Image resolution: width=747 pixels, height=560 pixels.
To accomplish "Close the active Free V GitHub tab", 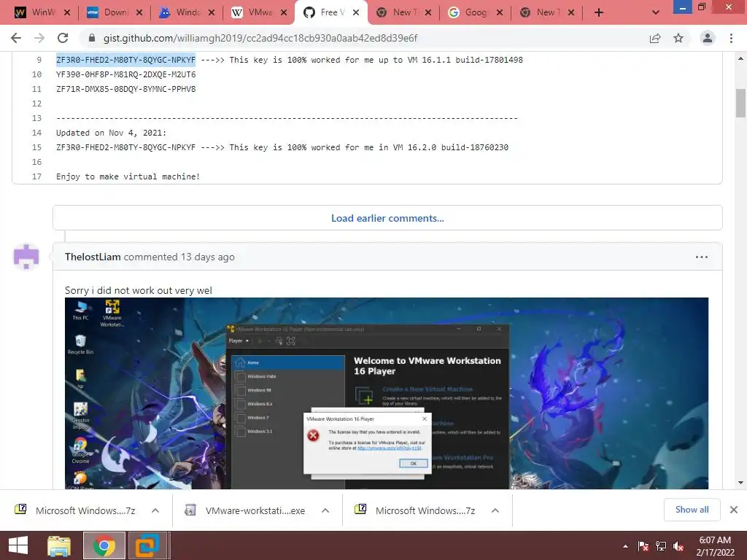I will (356, 13).
